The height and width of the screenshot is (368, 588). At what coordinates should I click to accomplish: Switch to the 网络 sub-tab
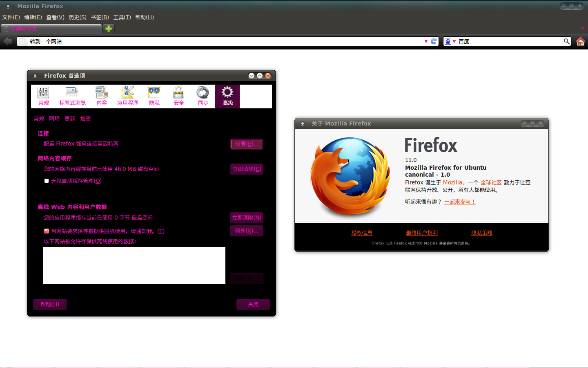click(x=54, y=119)
